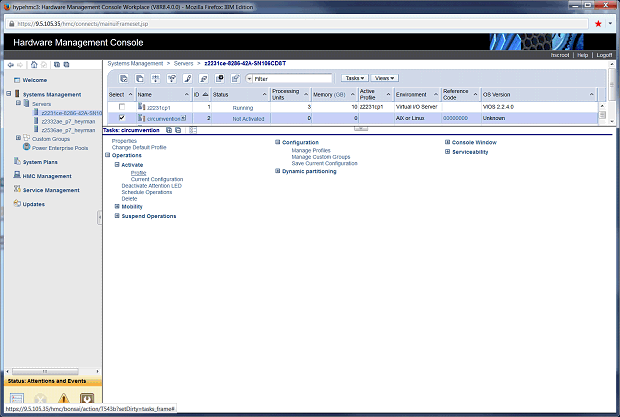Sort by the Name column header

click(164, 94)
